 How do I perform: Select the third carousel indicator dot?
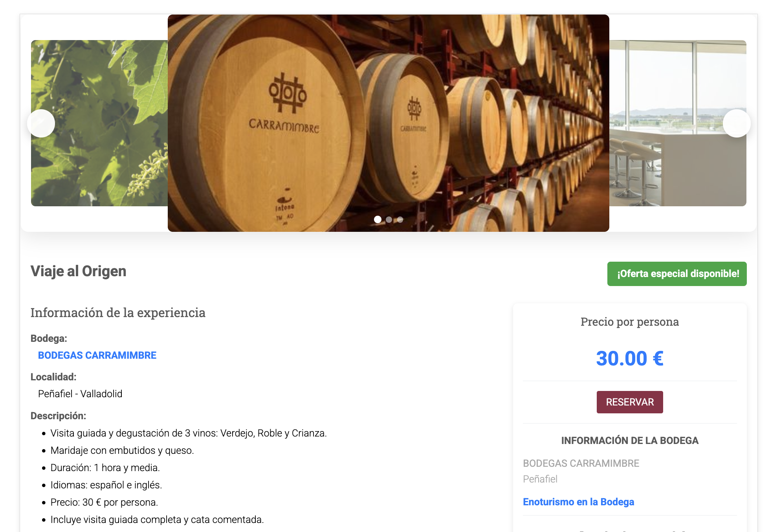click(x=400, y=220)
